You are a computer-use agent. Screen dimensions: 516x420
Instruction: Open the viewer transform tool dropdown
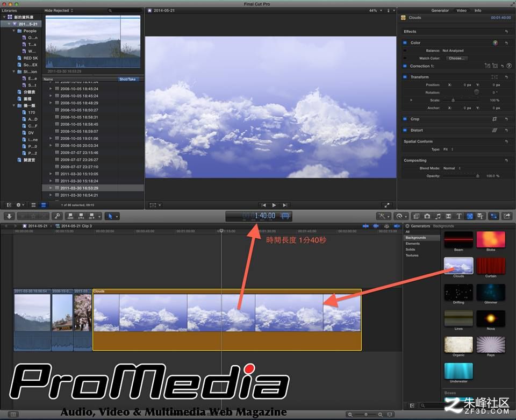(155, 205)
